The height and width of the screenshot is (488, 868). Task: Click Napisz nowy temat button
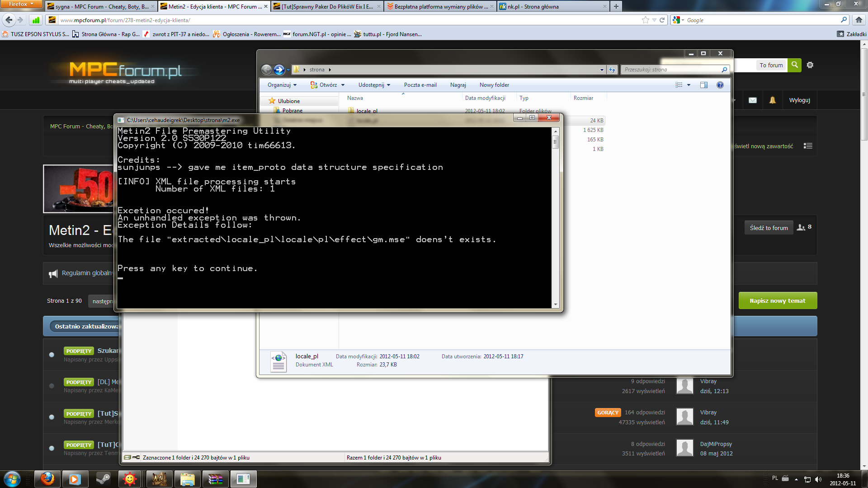click(x=778, y=301)
